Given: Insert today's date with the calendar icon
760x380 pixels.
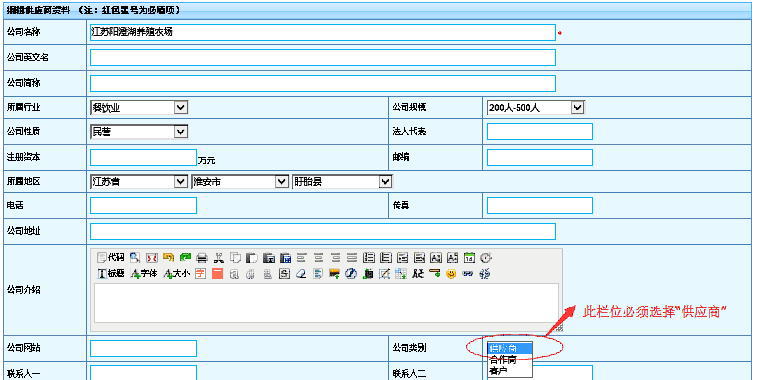Looking at the screenshot, I should (470, 258).
